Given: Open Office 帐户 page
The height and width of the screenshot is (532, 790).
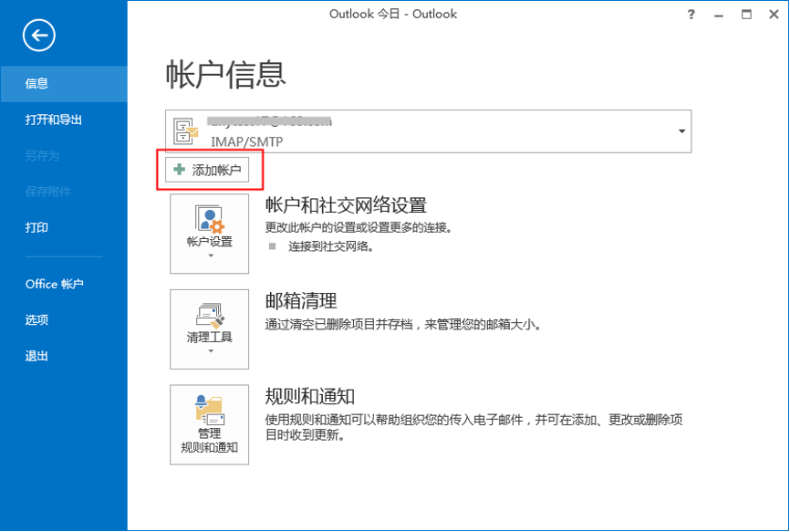Looking at the screenshot, I should (x=55, y=284).
